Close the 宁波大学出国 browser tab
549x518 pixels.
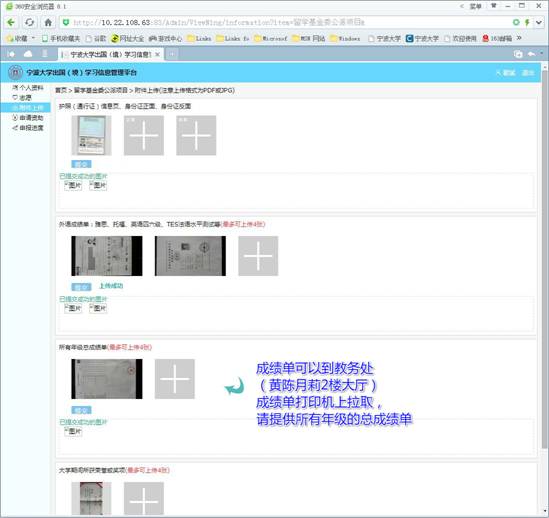(x=158, y=54)
